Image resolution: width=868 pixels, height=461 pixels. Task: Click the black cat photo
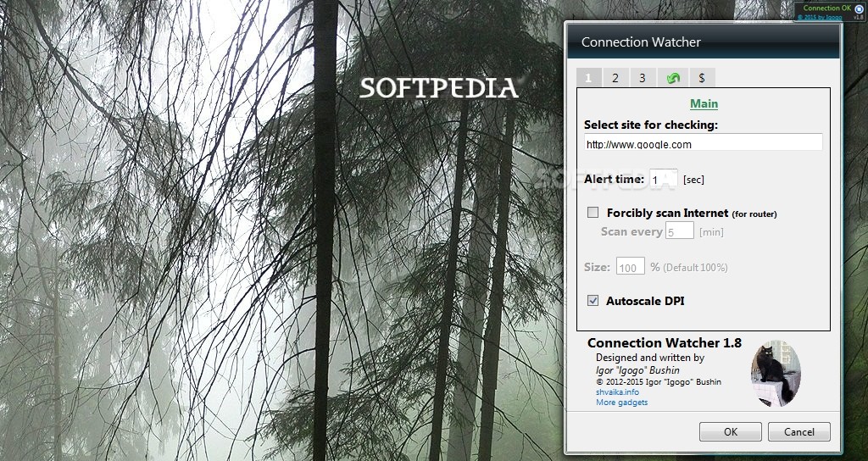coord(776,373)
